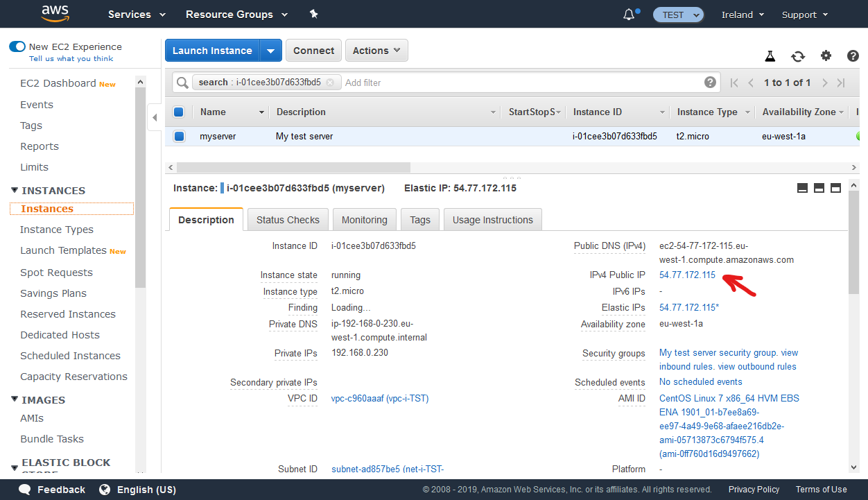
Task: Open the Support dropdown
Action: coord(805,15)
